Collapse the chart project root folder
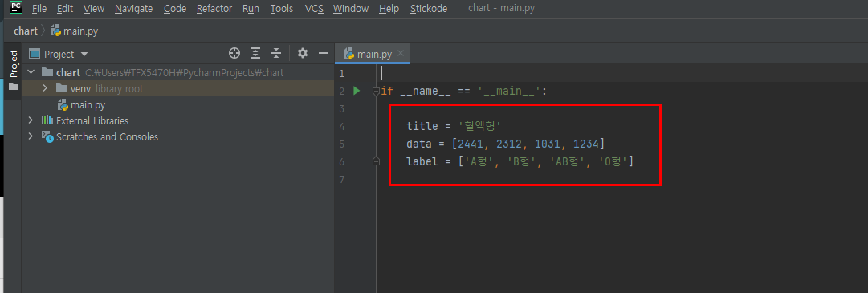The width and height of the screenshot is (868, 293). click(x=31, y=72)
